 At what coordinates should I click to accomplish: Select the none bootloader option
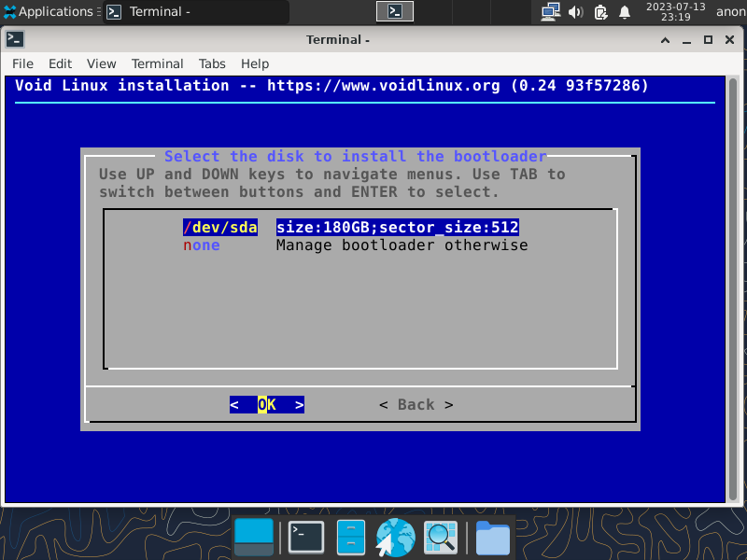click(x=201, y=245)
